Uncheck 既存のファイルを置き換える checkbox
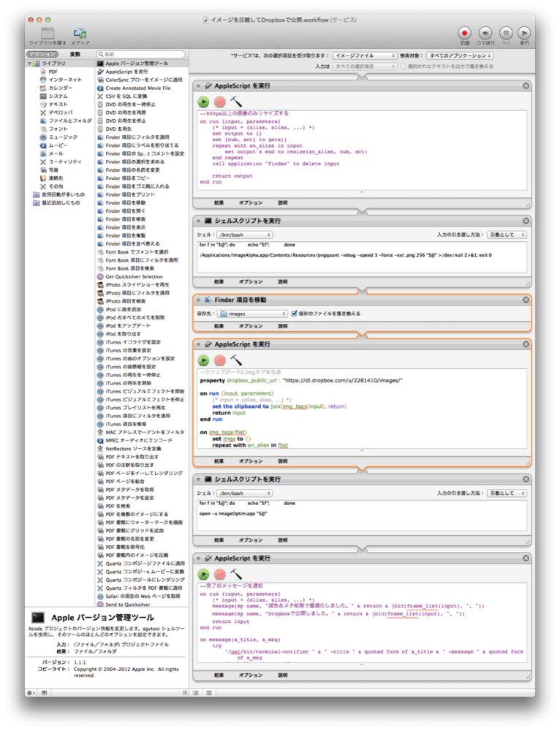The width and height of the screenshot is (560, 731). coord(294,314)
